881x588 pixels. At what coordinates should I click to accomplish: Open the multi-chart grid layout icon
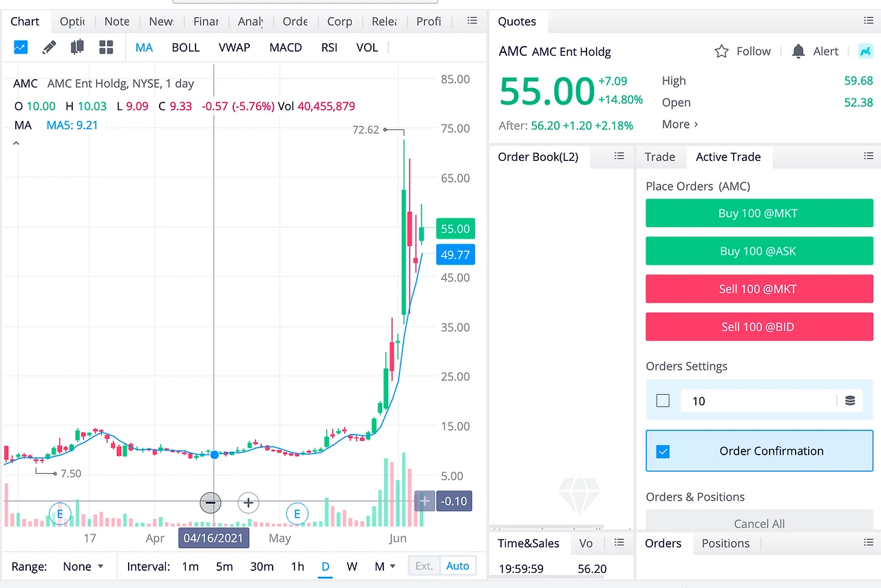click(x=106, y=47)
